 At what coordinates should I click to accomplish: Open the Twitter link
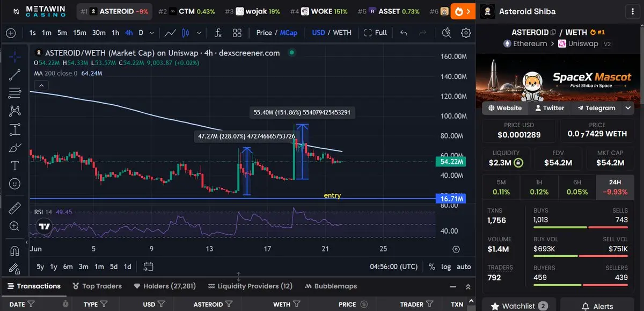pos(550,108)
